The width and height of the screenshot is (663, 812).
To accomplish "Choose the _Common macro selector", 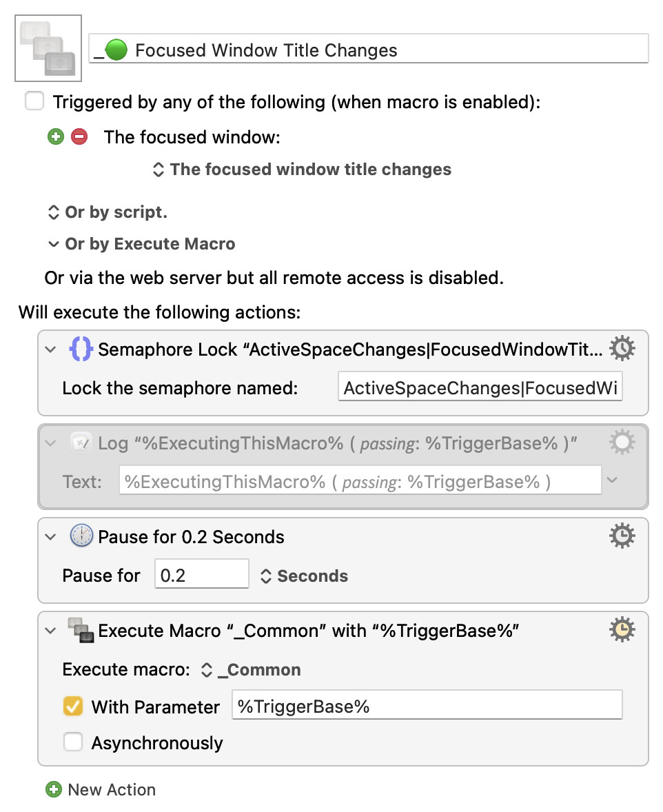I will pyautogui.click(x=250, y=670).
